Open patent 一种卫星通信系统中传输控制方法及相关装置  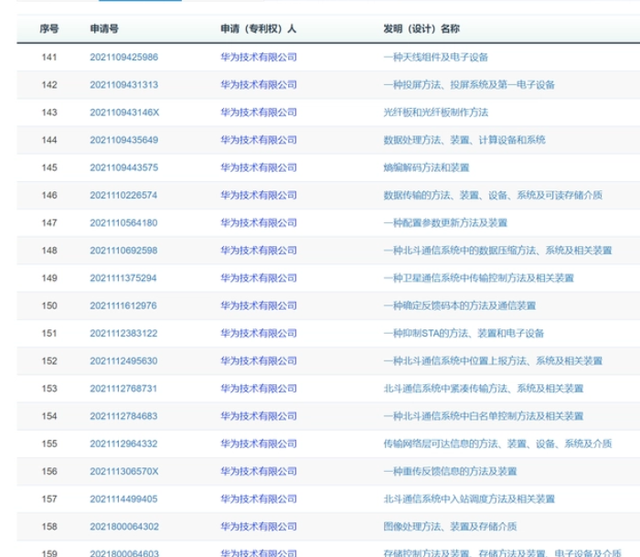[x=478, y=278]
